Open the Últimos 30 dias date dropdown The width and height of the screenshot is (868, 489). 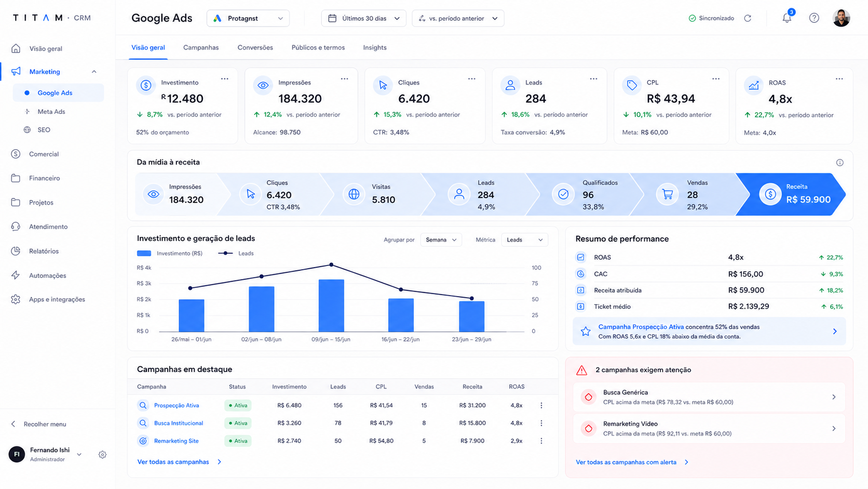click(363, 18)
